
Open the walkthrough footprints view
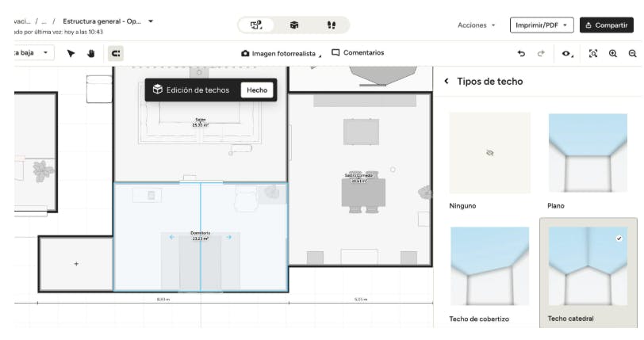[x=331, y=25]
